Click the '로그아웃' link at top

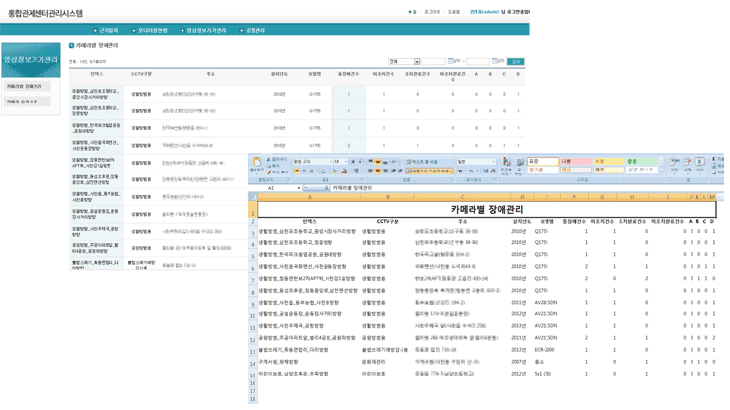click(432, 12)
